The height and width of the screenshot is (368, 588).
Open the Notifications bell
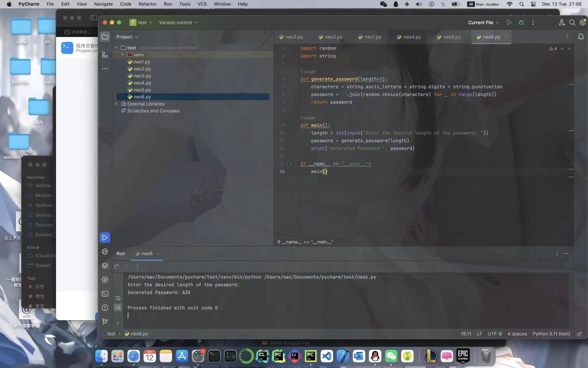[x=581, y=37]
